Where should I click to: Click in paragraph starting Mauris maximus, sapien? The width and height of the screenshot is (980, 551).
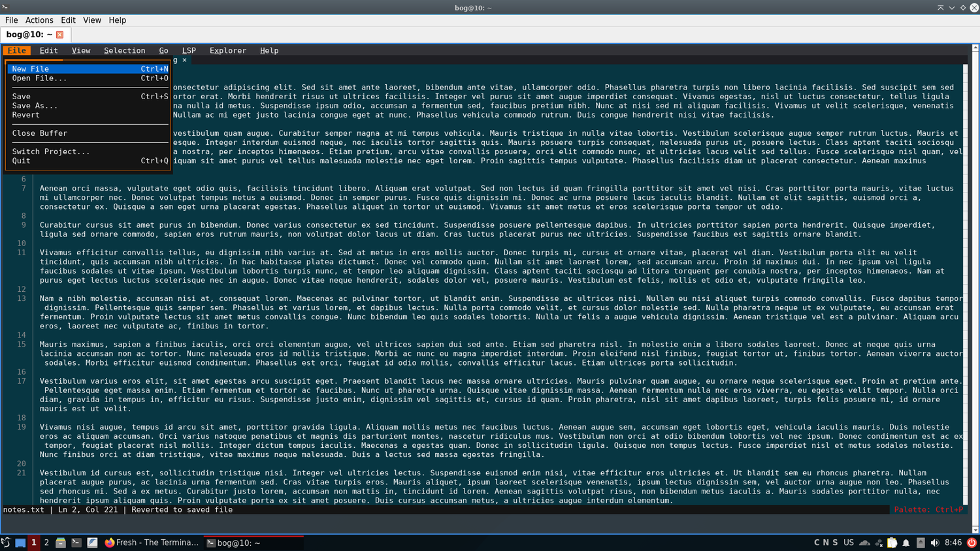501,353
